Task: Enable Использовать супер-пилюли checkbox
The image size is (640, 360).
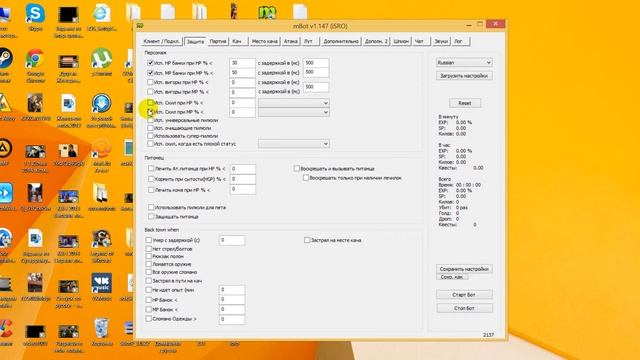Action: 151,136
